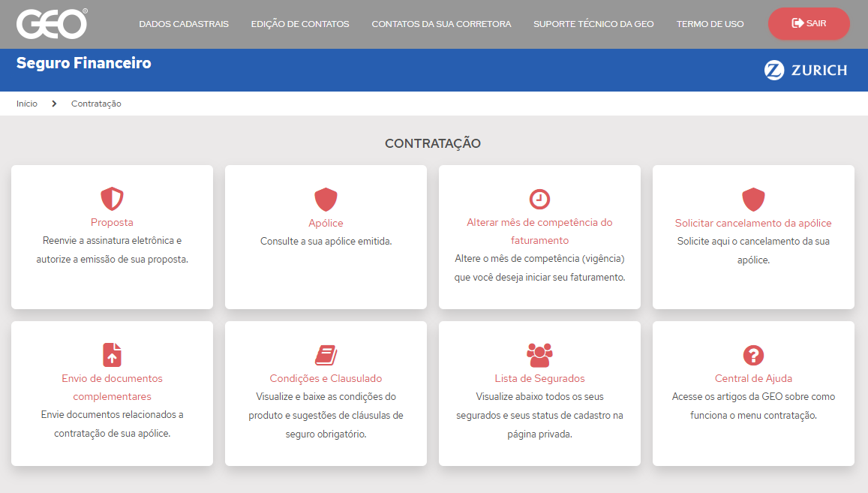868x493 pixels.
Task: Open Alterar mês de competência do faturamento
Action: point(539,231)
